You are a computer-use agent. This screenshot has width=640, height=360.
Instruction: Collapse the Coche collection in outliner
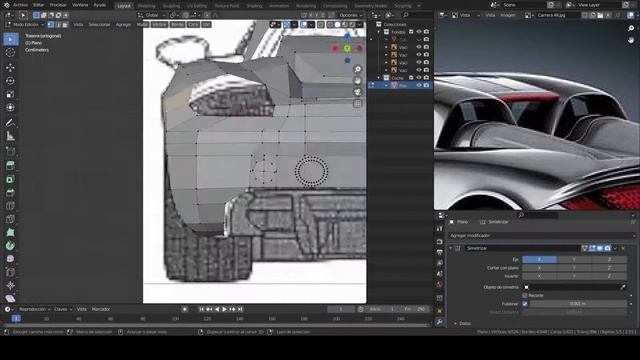pyautogui.click(x=378, y=78)
